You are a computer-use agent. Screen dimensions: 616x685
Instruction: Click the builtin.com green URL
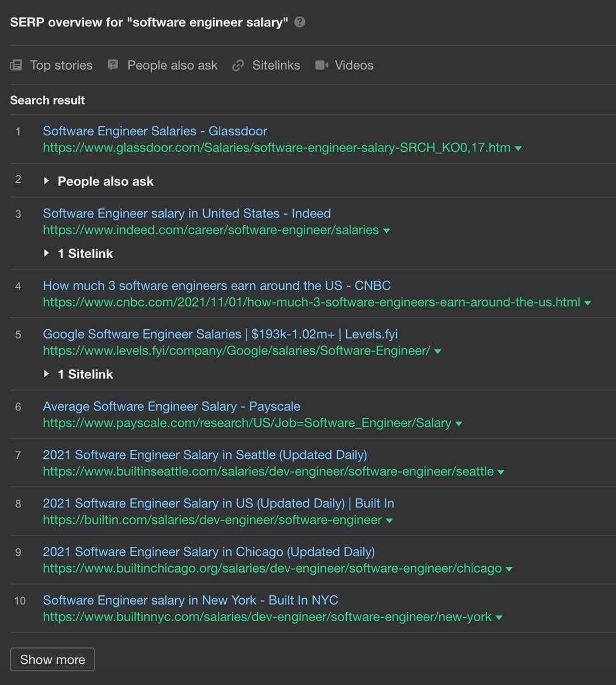pyautogui.click(x=212, y=520)
